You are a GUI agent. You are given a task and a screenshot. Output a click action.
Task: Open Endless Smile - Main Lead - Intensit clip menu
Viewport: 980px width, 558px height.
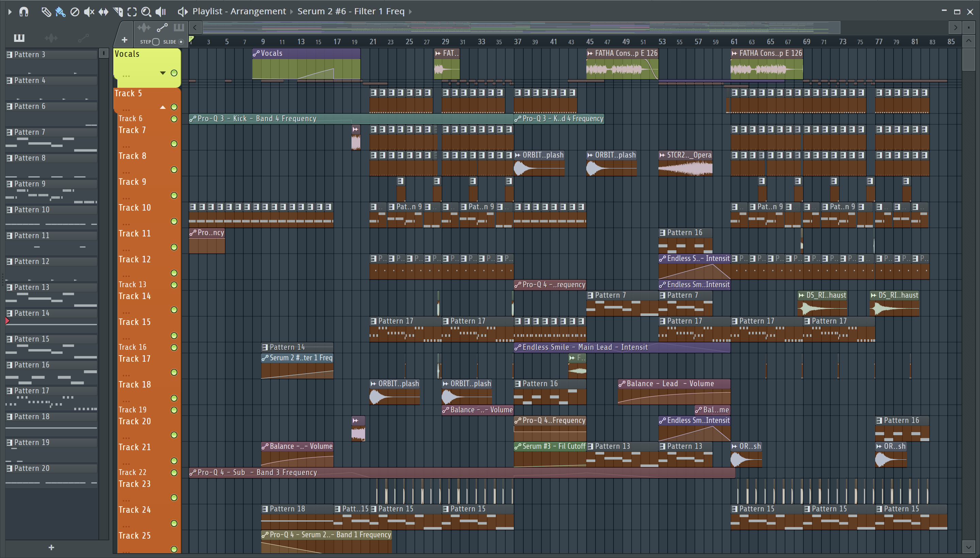coord(518,347)
